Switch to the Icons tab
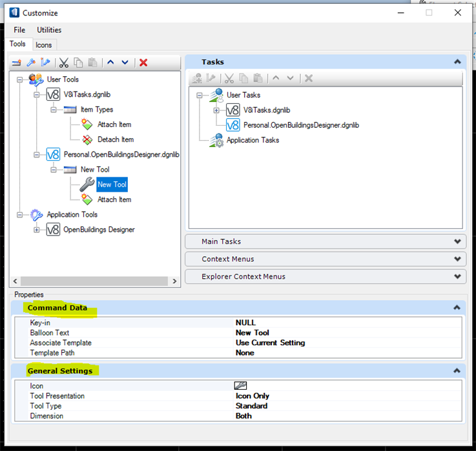The image size is (476, 451). tap(44, 45)
